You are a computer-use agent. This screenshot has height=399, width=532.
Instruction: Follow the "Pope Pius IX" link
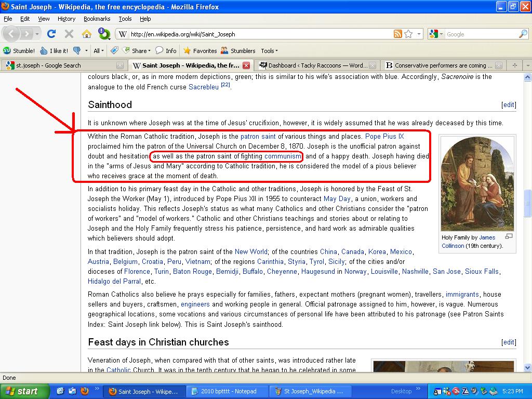coord(384,137)
